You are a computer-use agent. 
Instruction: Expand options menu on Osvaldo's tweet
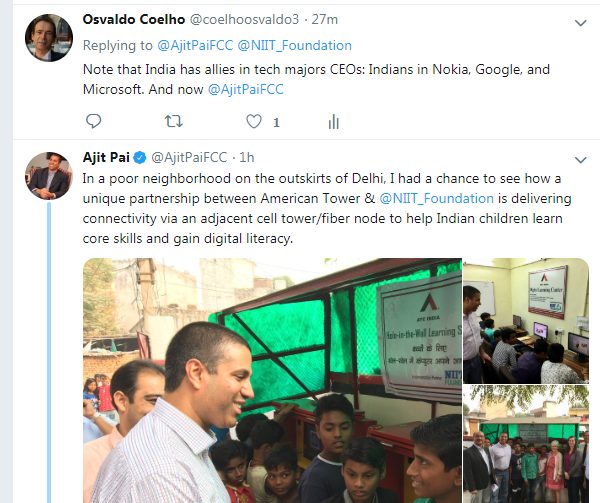coord(580,23)
